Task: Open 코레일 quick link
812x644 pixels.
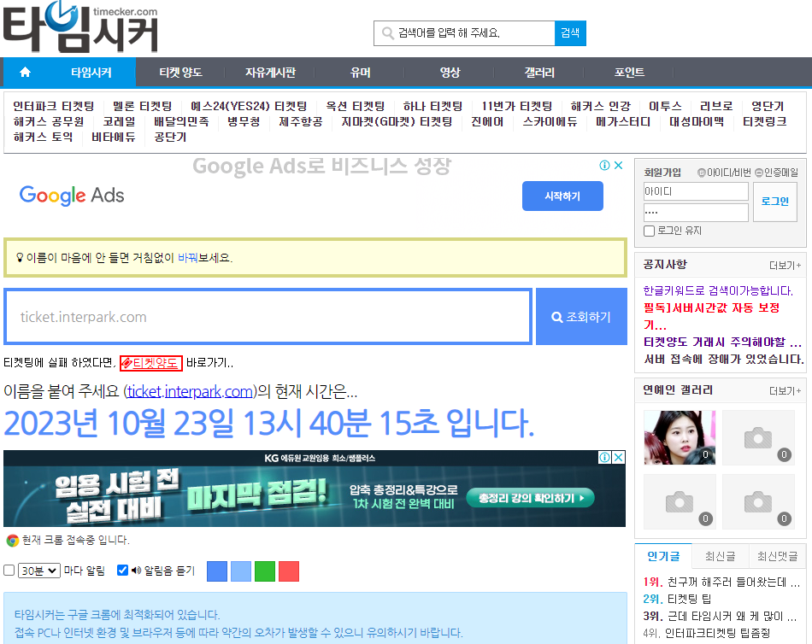Action: [x=119, y=121]
